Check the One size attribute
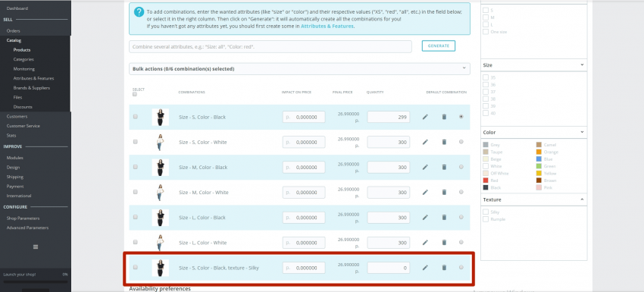 click(486, 32)
